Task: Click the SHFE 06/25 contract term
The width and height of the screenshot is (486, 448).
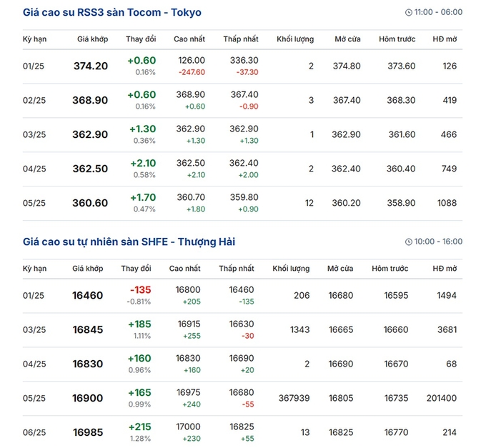Action: tap(34, 432)
